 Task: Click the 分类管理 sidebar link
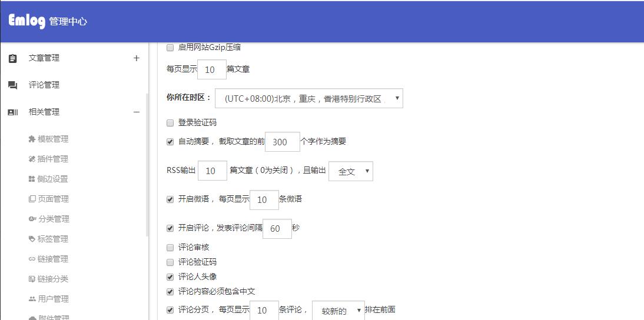(53, 219)
